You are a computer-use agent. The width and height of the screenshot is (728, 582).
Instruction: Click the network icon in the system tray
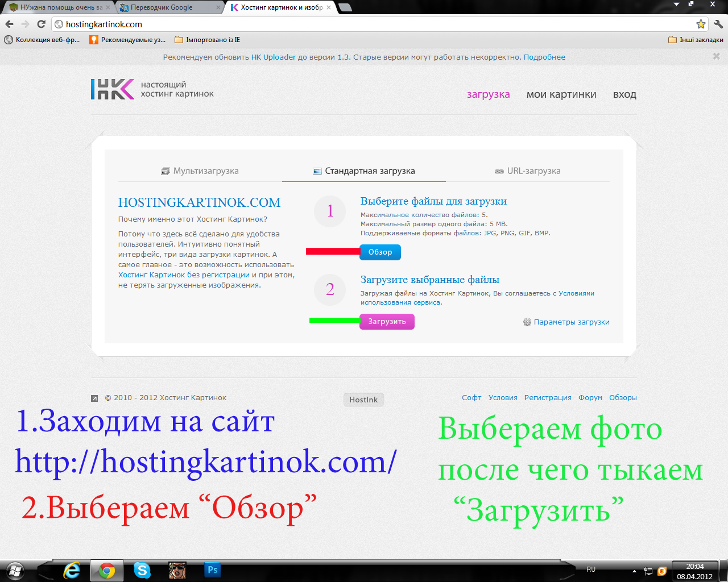point(648,571)
